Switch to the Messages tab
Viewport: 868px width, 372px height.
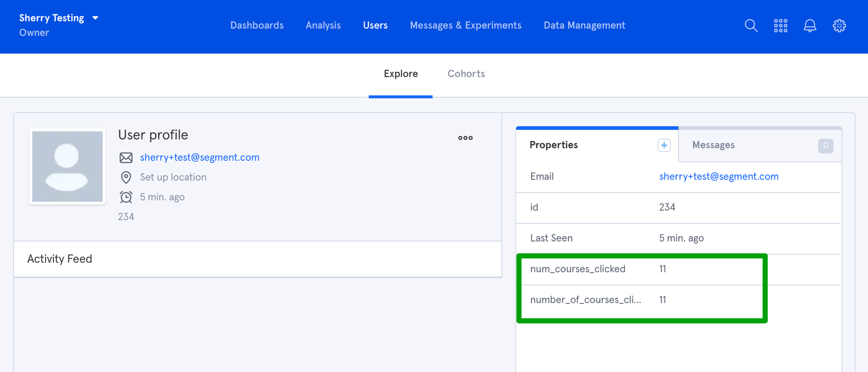pyautogui.click(x=713, y=145)
